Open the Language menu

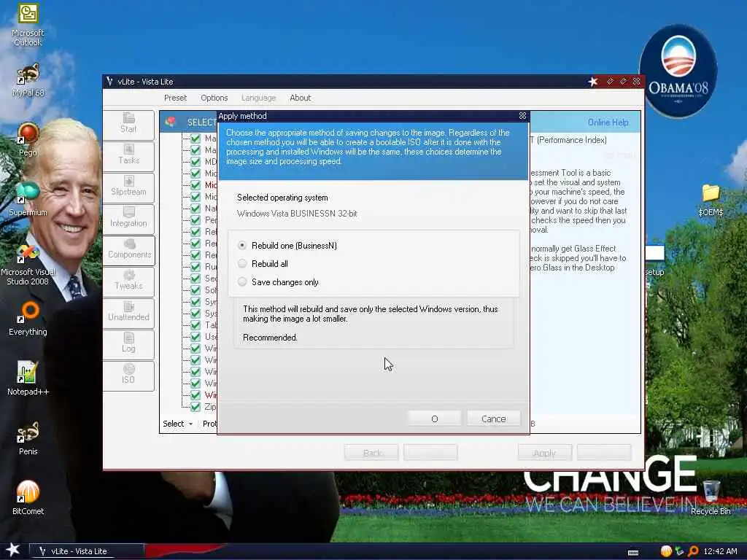259,98
